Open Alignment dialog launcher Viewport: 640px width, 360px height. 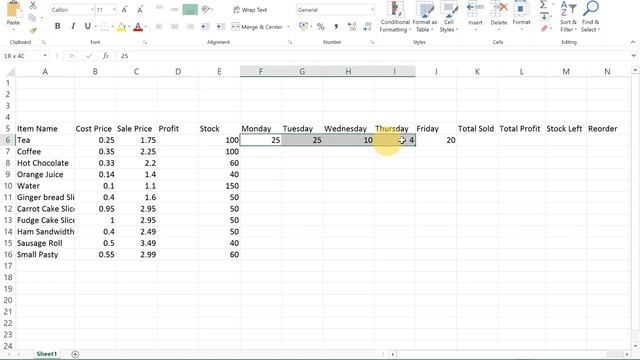(290, 42)
